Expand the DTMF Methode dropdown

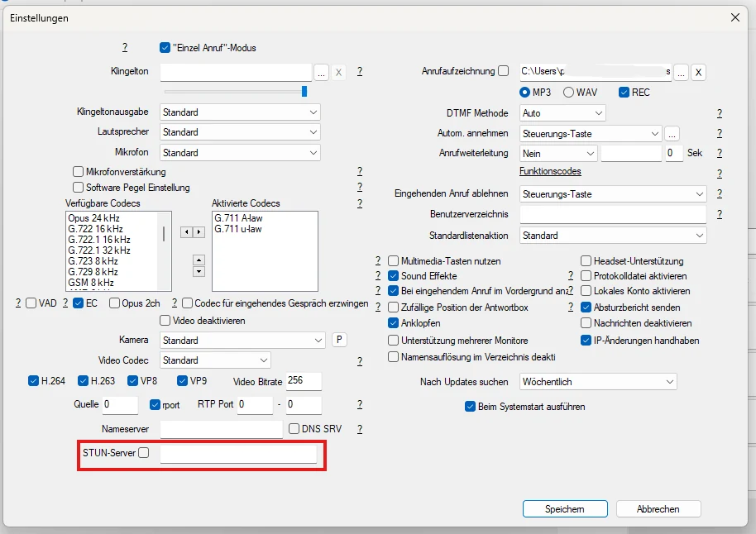point(562,113)
